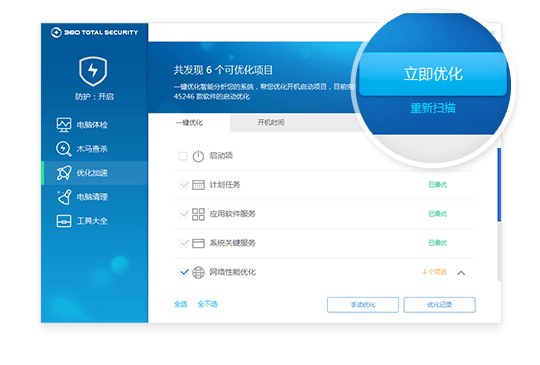Screen dimensions: 540x365
Task: Uncheck the 网络性能优化 checkbox
Action: [184, 272]
